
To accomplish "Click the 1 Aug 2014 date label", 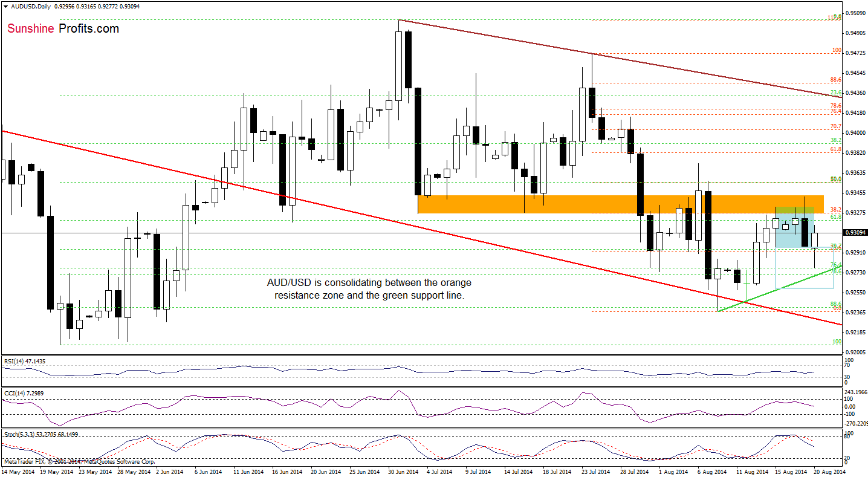I will click(674, 471).
